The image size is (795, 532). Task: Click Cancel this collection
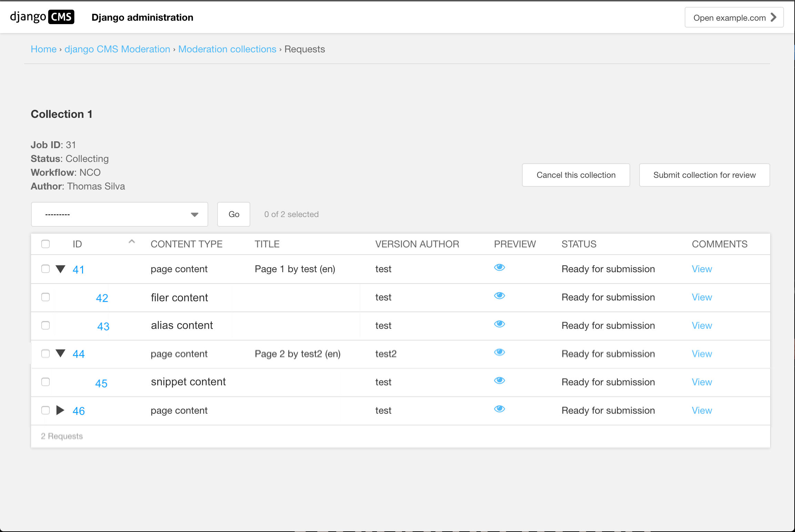coord(576,175)
